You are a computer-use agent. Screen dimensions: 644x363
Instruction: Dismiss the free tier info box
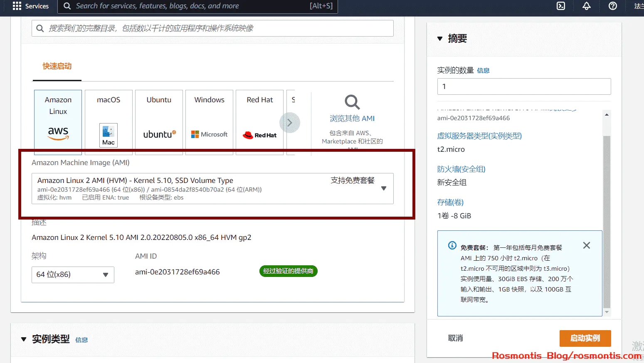[x=587, y=245]
